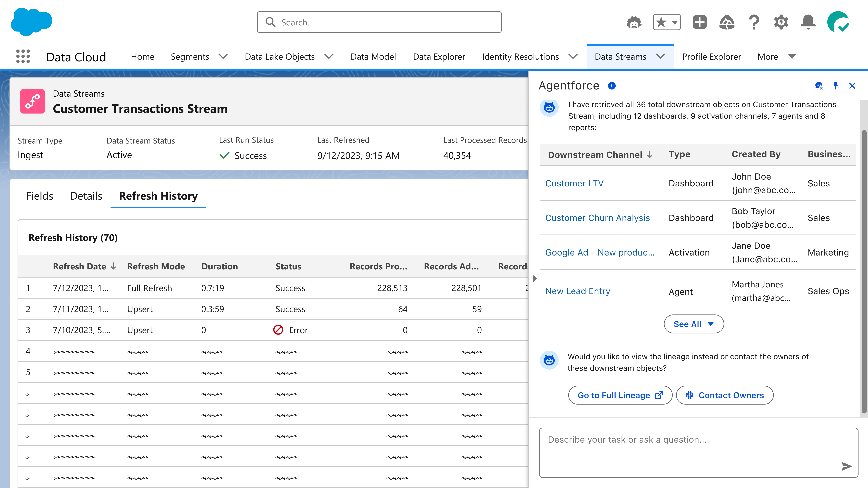Send the Agentforce message

(x=846, y=466)
